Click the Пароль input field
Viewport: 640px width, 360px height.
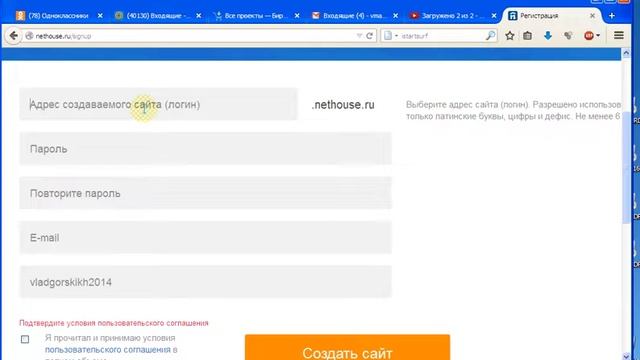coord(205,149)
